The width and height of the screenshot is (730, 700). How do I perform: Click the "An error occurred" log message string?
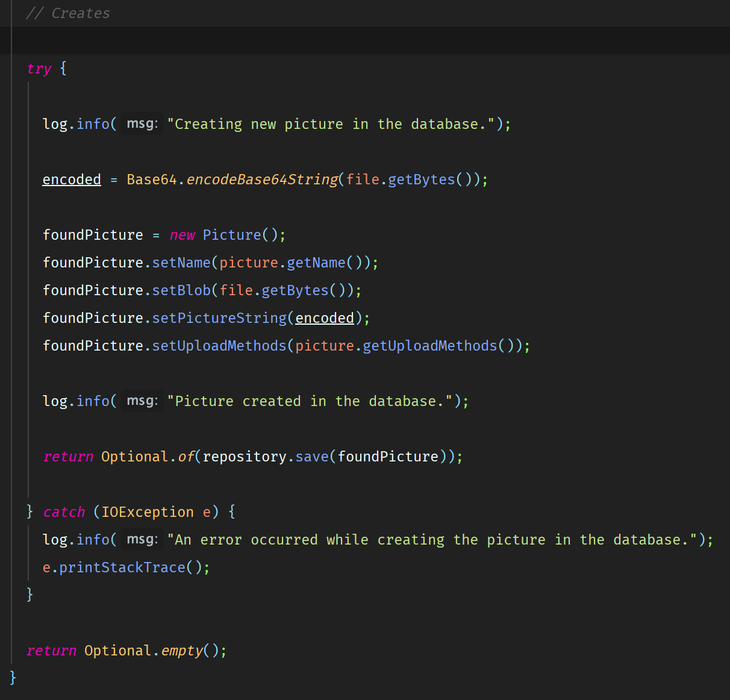coord(432,540)
